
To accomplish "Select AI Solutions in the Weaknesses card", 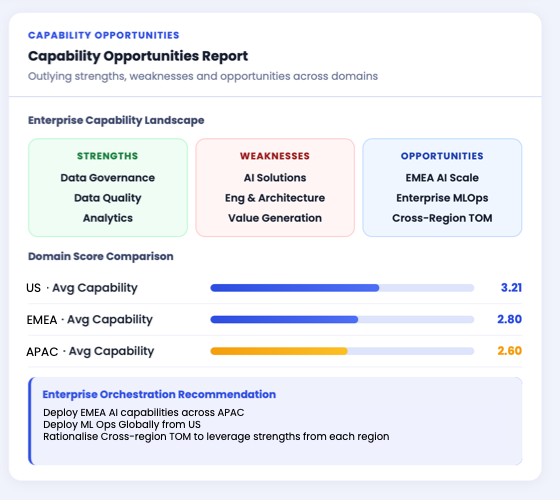I will [275, 178].
